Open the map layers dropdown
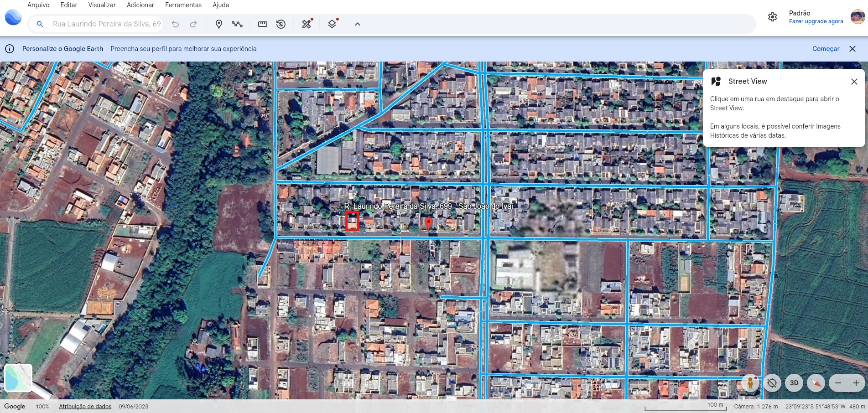This screenshot has width=868, height=413. pos(332,24)
